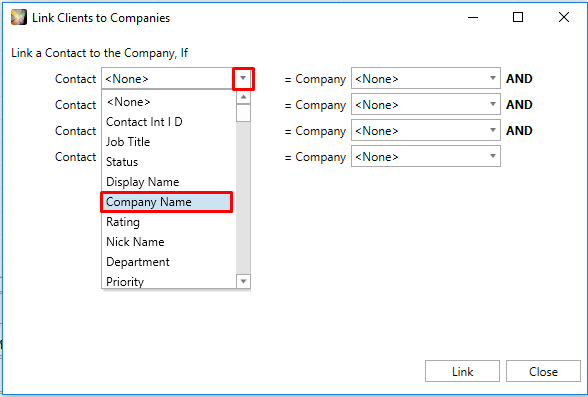Close the window with the X icon

point(564,17)
